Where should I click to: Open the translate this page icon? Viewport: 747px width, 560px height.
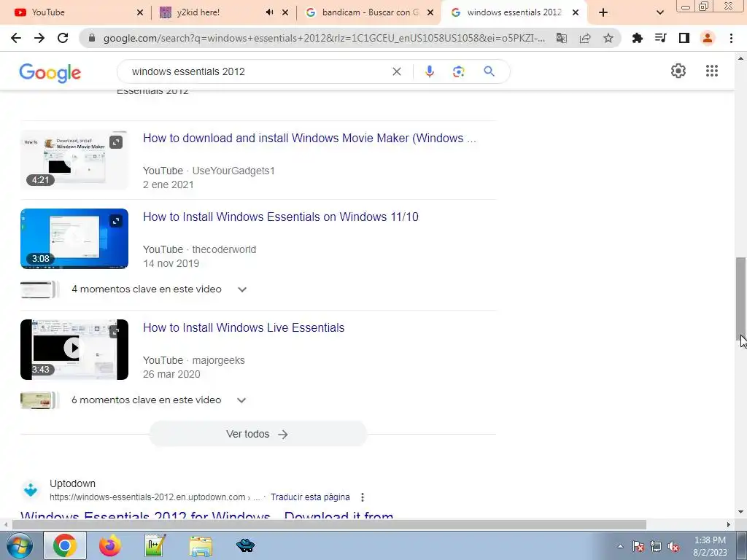click(562, 38)
